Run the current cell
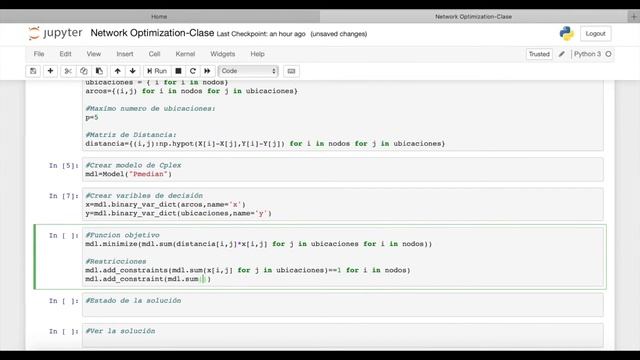The height and width of the screenshot is (360, 640). pos(157,71)
